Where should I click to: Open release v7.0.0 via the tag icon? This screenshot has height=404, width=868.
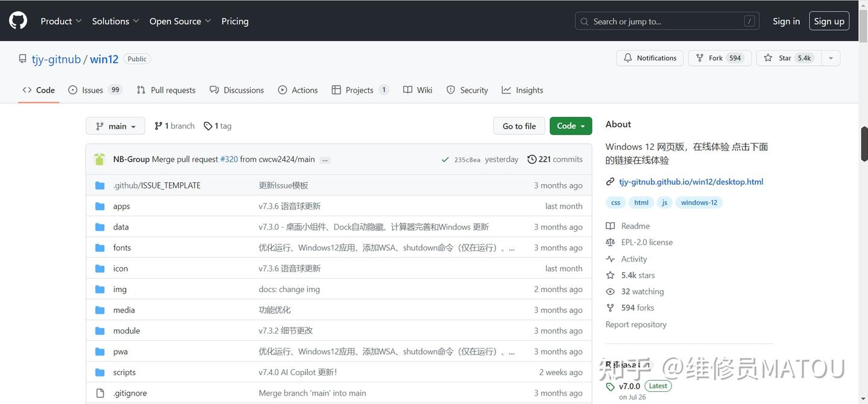(x=610, y=386)
